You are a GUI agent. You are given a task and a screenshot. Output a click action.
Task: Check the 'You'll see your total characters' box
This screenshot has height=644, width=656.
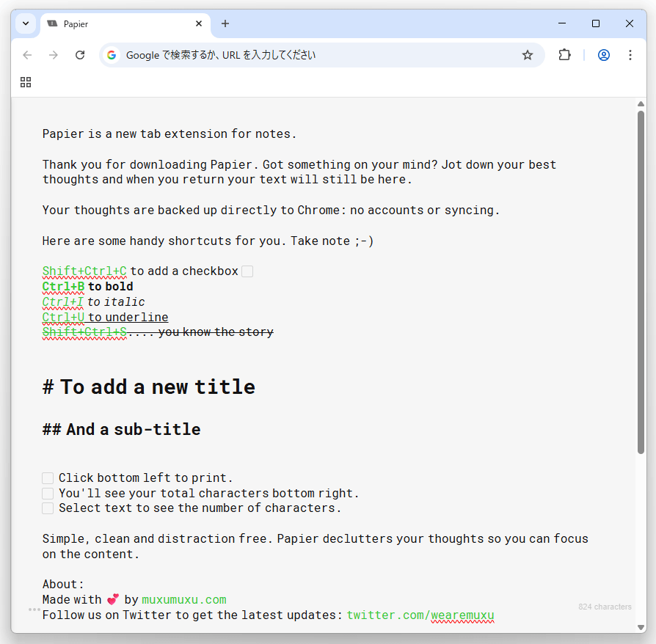(48, 494)
